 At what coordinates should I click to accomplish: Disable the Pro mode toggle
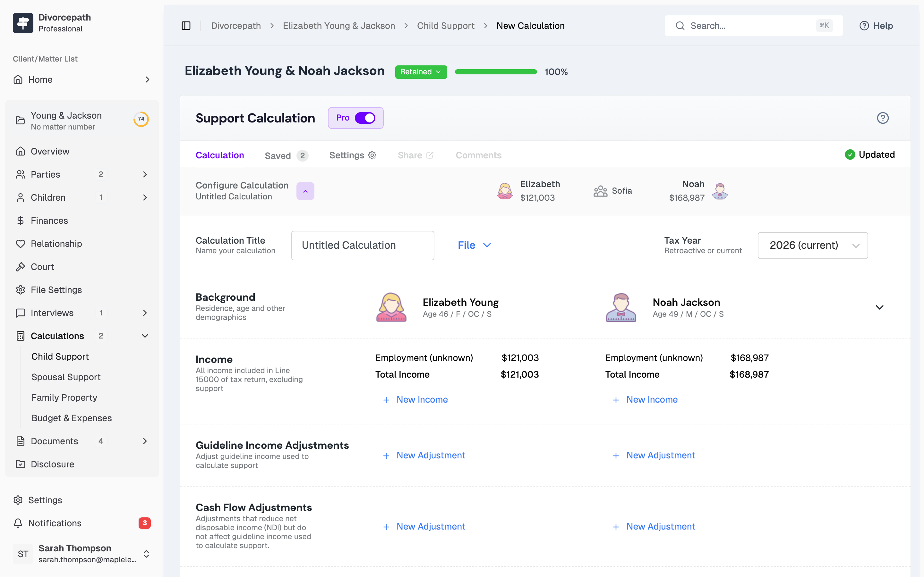[365, 118]
